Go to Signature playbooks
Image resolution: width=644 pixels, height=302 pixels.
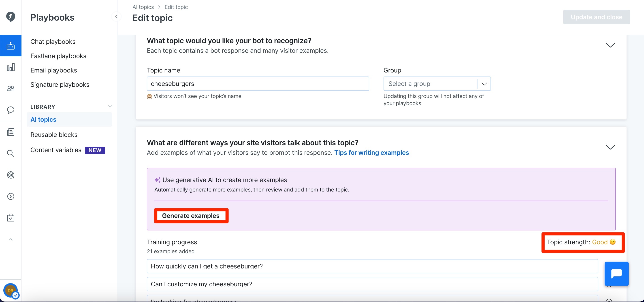click(x=60, y=85)
